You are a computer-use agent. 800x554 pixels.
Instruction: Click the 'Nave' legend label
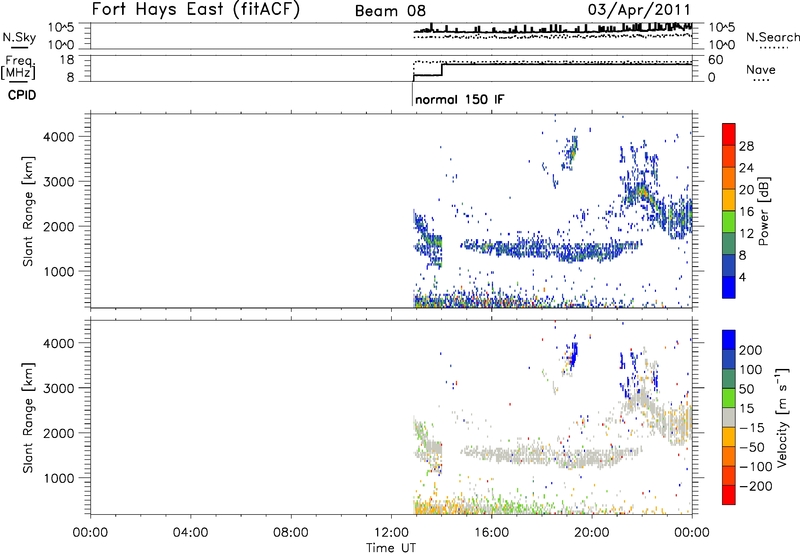[x=761, y=69]
